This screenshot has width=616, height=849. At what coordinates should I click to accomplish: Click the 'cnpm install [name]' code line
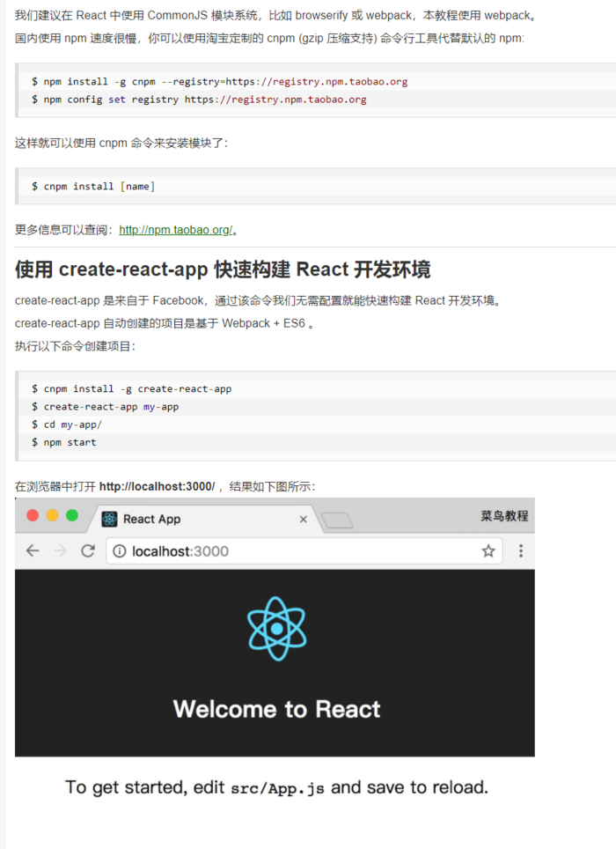(x=93, y=186)
